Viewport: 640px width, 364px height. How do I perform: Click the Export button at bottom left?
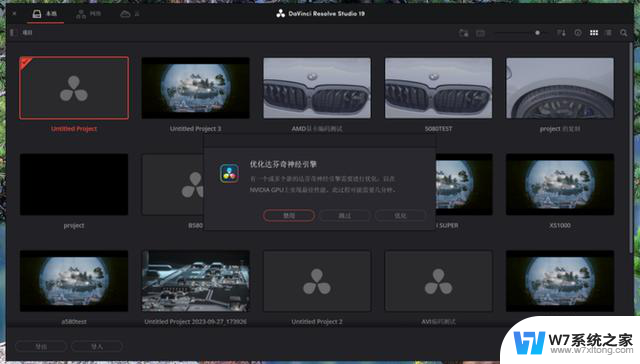[x=41, y=346]
